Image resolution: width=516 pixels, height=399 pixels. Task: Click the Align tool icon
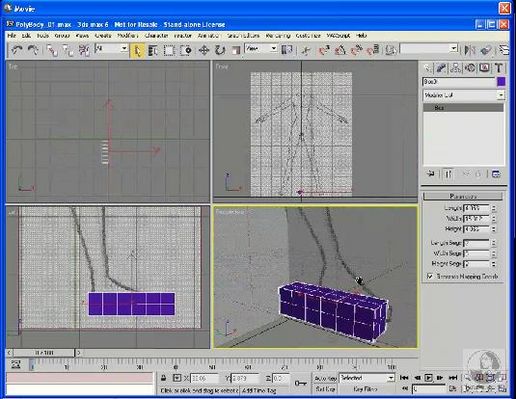coord(486,50)
